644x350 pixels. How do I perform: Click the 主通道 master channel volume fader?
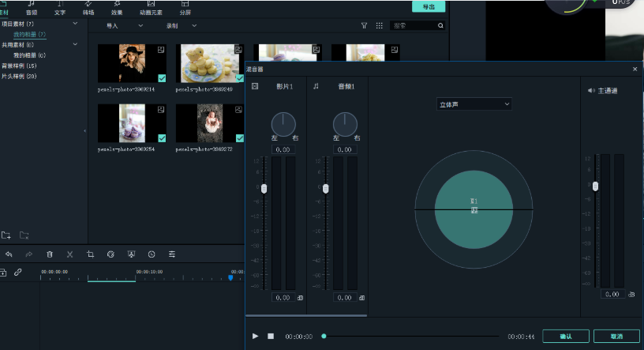(595, 186)
